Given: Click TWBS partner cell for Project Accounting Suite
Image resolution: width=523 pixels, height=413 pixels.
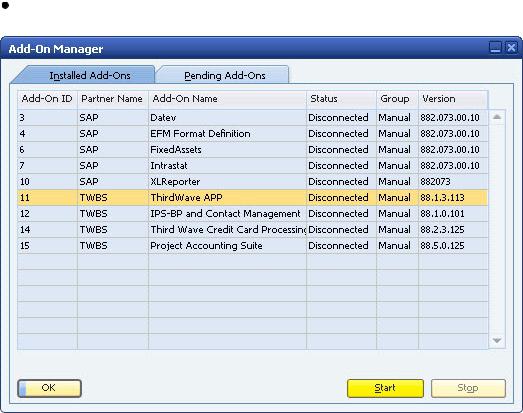Looking at the screenshot, I should (112, 246).
